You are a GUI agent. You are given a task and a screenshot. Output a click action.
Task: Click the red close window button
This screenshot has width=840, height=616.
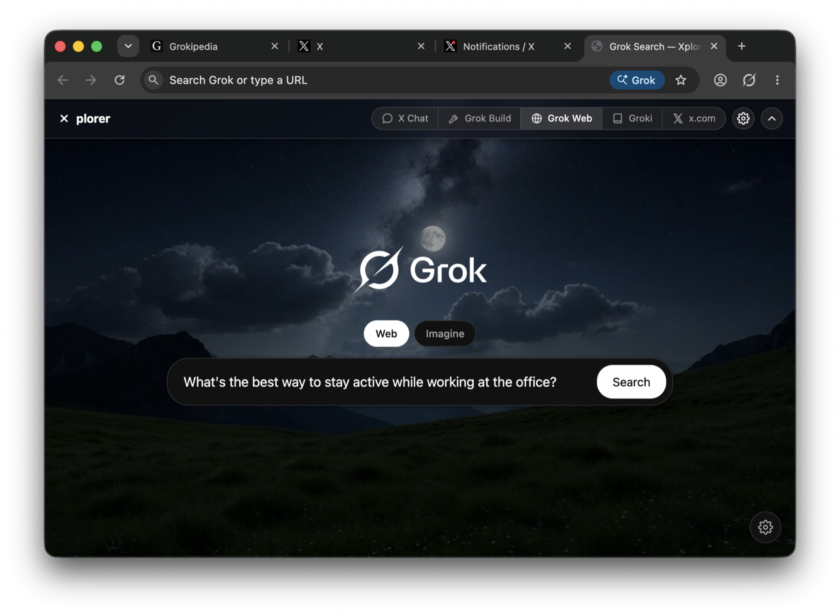point(60,46)
